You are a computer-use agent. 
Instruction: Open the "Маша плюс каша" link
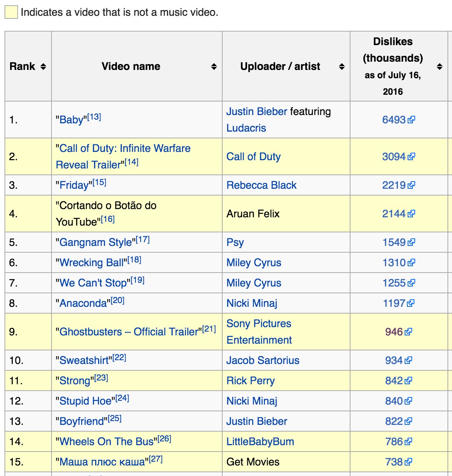(x=102, y=462)
